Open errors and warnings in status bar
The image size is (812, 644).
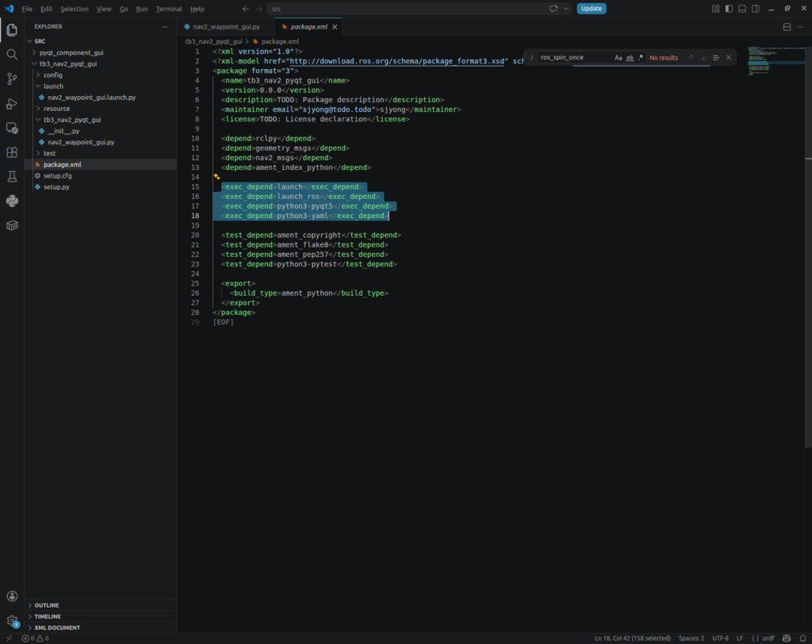click(x=35, y=638)
